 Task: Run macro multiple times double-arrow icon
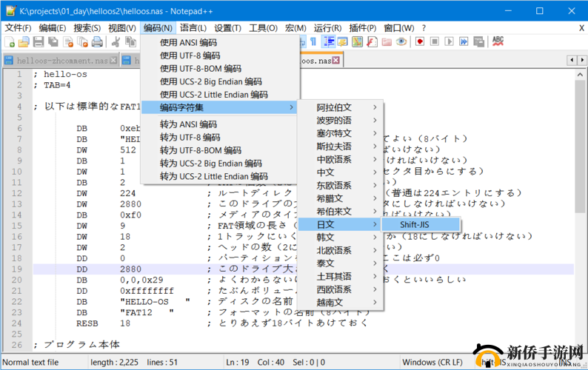click(464, 41)
